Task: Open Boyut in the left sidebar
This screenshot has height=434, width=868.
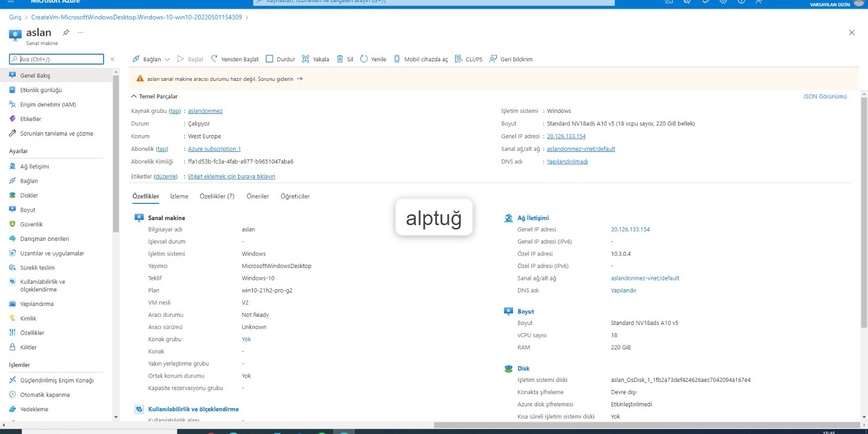Action: click(x=28, y=210)
